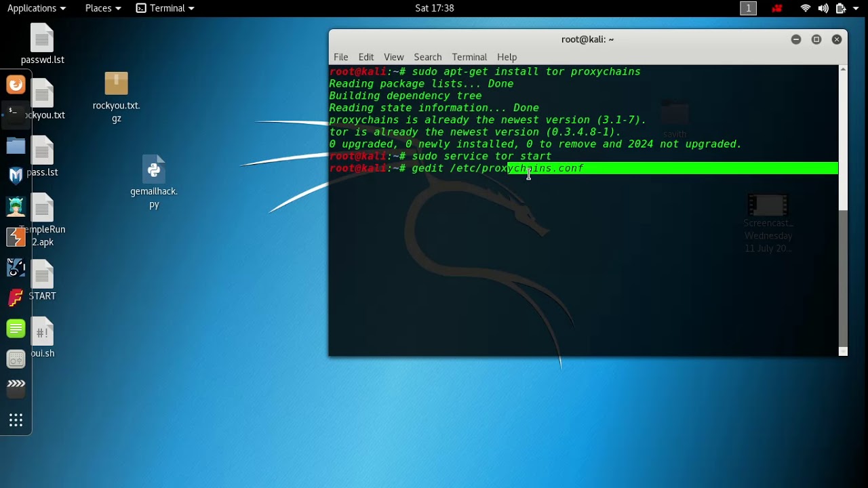Select oui.sh script on the desktop
Viewport: 868px width, 488px height.
[42, 338]
